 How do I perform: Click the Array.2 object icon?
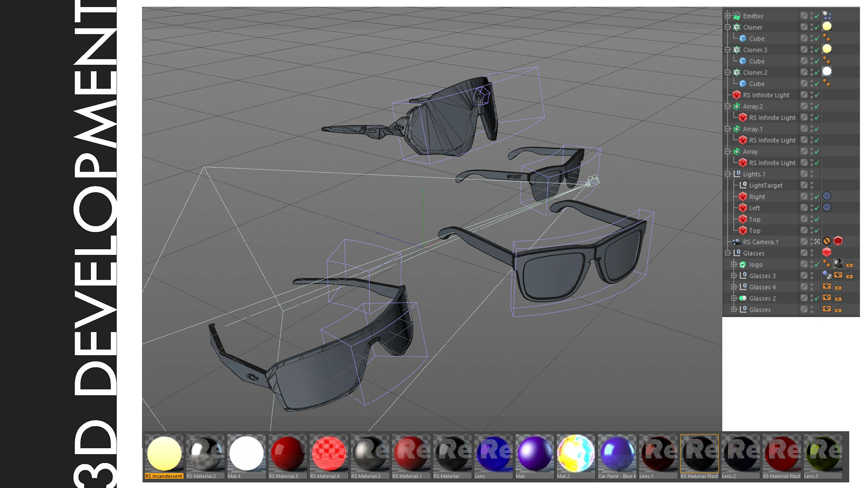point(736,106)
